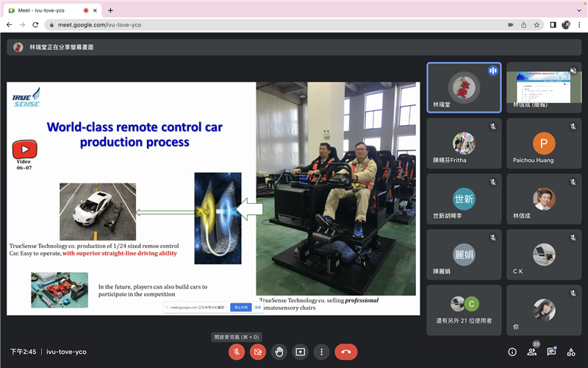Raise hand in the meeting
Screen dimensions: 588x368
pyautogui.click(x=279, y=352)
